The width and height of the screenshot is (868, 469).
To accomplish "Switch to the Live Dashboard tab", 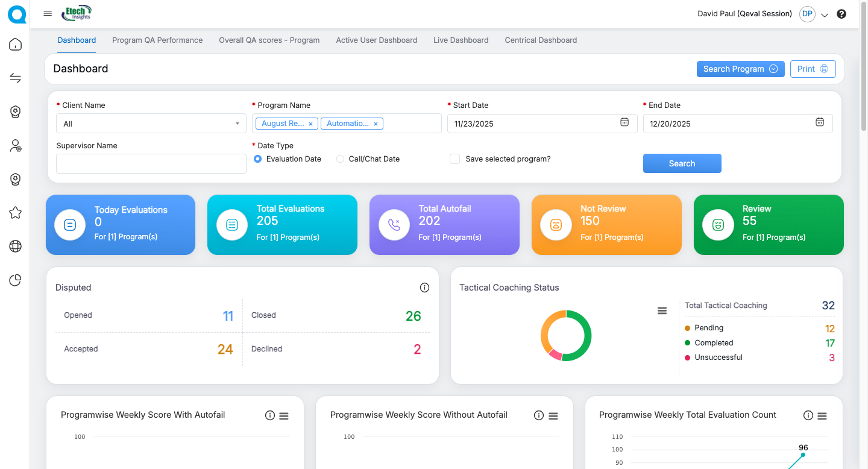I will click(461, 40).
